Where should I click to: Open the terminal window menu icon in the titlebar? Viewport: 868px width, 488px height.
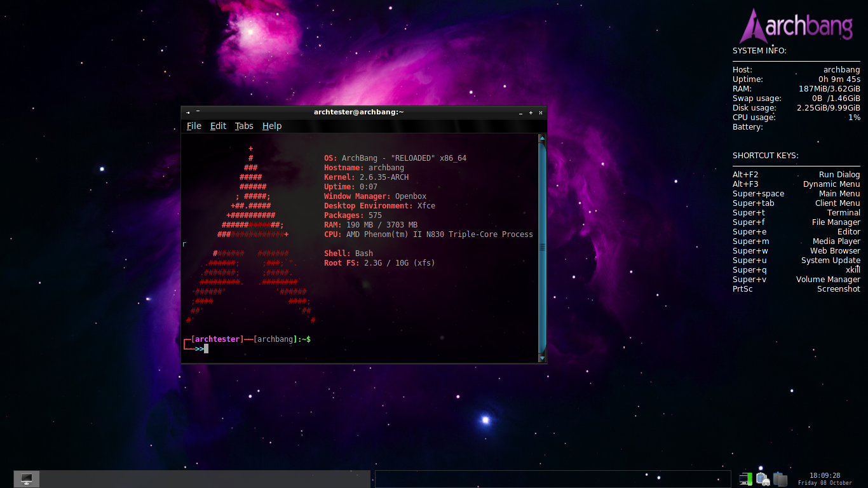(x=188, y=112)
